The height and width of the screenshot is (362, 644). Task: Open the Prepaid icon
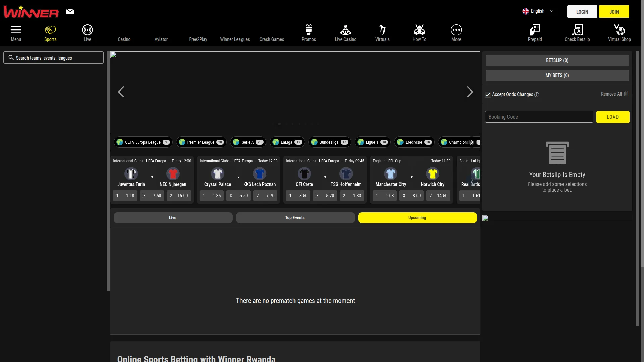point(535,30)
